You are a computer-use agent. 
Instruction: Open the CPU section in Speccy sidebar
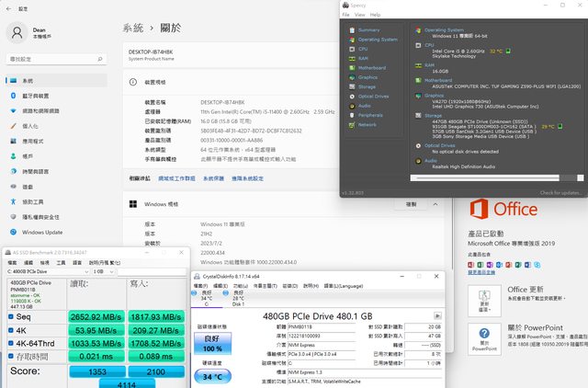coord(360,50)
